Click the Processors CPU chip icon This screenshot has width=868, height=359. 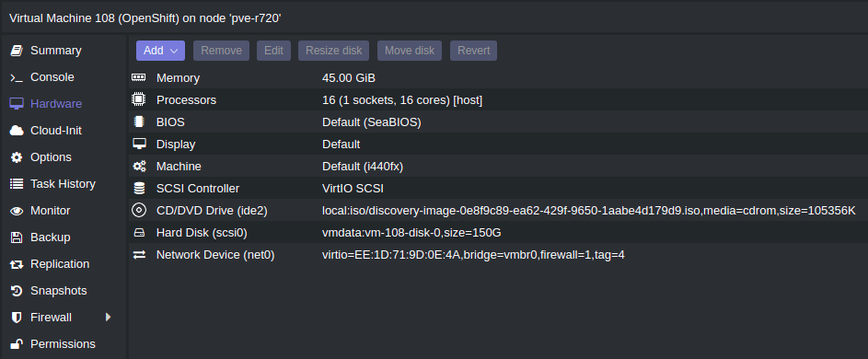pos(138,99)
